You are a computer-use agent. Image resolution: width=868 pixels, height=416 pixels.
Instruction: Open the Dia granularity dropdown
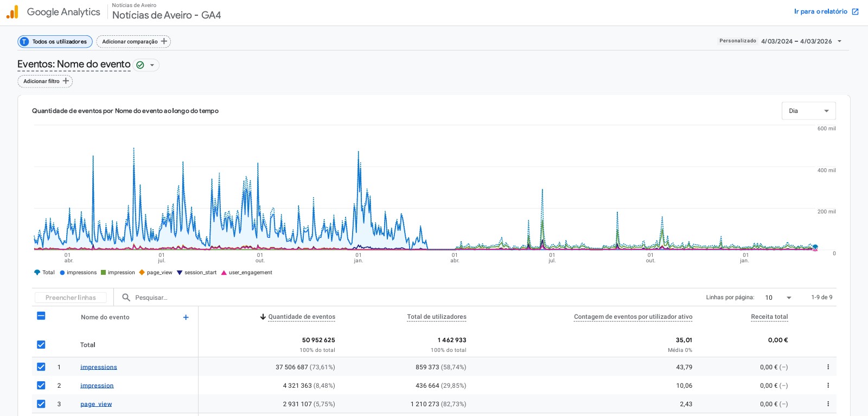(808, 111)
